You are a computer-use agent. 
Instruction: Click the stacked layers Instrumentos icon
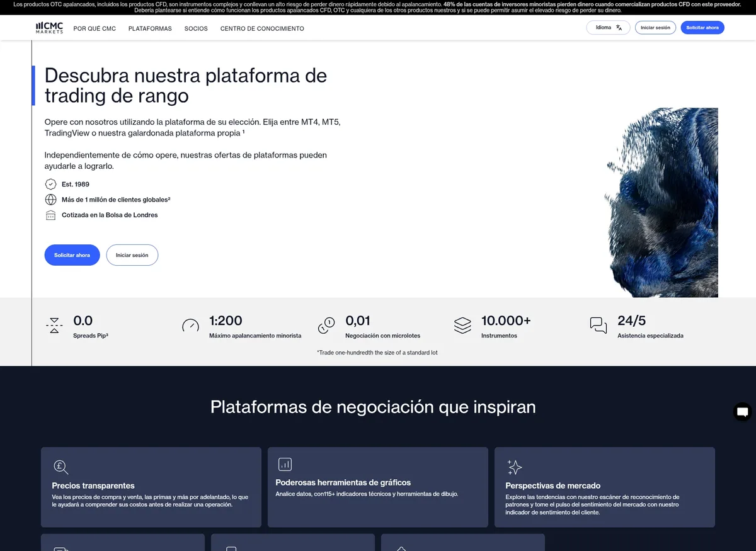(x=462, y=326)
